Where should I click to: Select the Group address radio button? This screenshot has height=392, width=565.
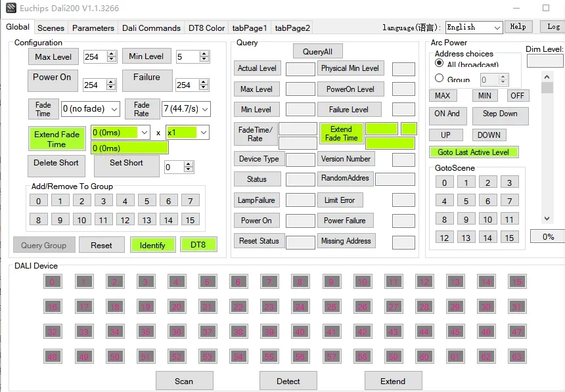pos(439,78)
